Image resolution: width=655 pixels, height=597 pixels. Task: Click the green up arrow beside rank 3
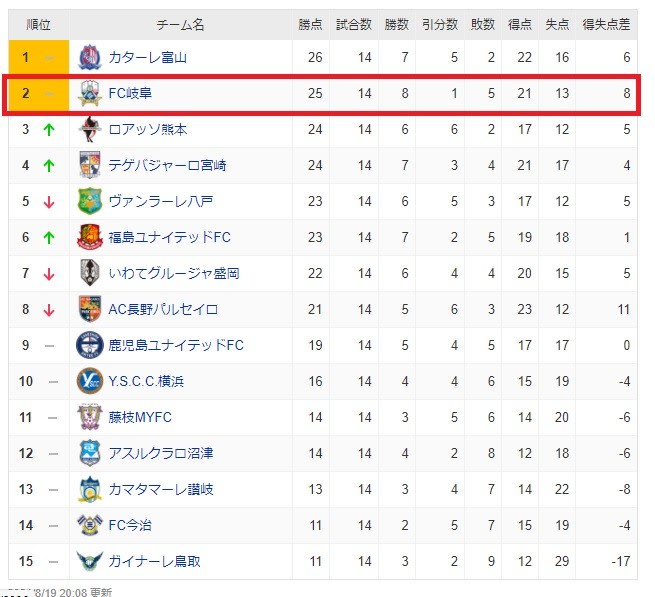point(49,130)
